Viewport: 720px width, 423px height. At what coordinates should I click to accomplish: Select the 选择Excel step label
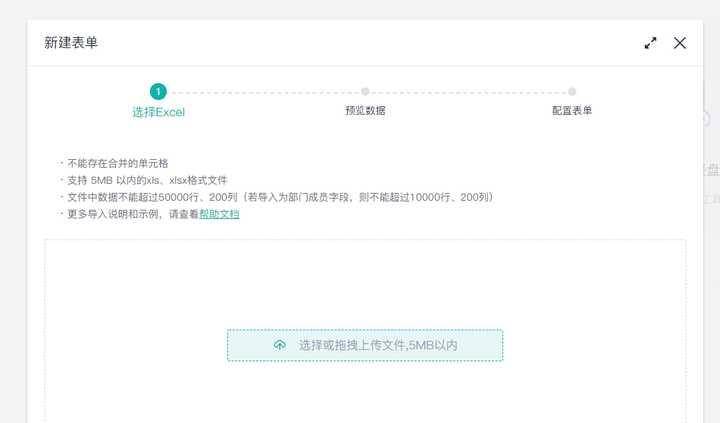[x=158, y=112]
